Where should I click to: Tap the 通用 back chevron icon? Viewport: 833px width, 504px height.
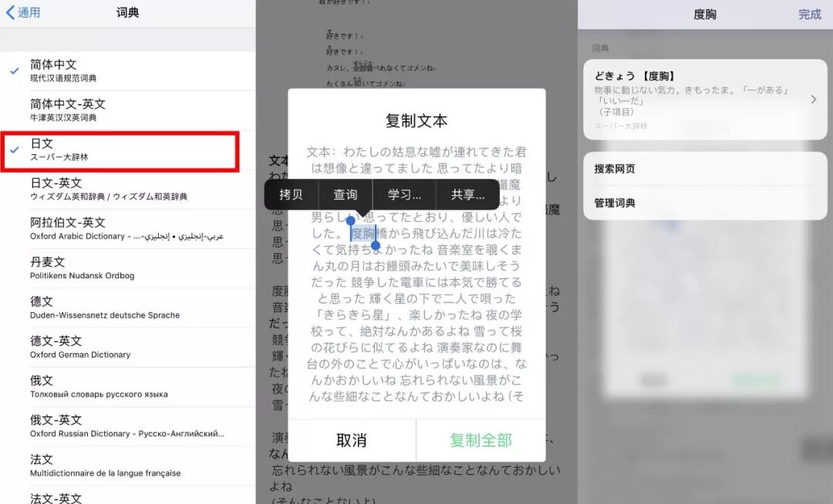(x=10, y=12)
